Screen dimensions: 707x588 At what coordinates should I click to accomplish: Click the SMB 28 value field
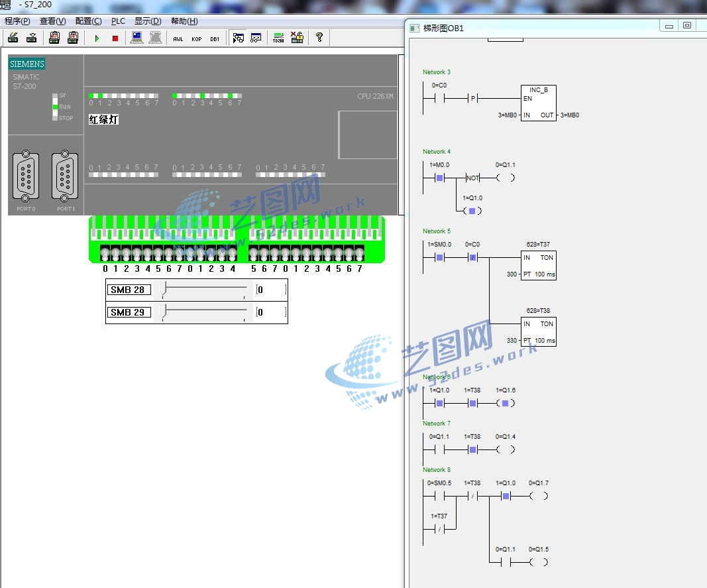coord(271,290)
